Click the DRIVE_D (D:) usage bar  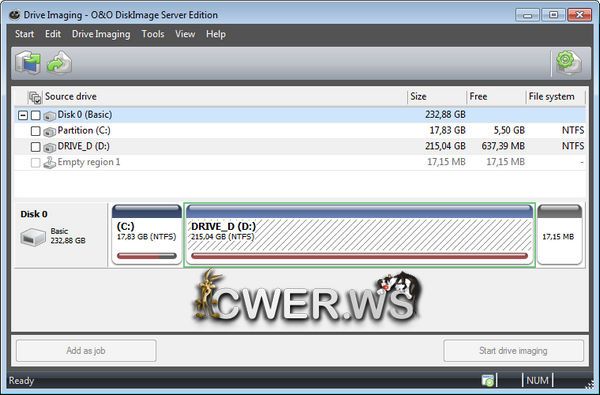(x=359, y=256)
